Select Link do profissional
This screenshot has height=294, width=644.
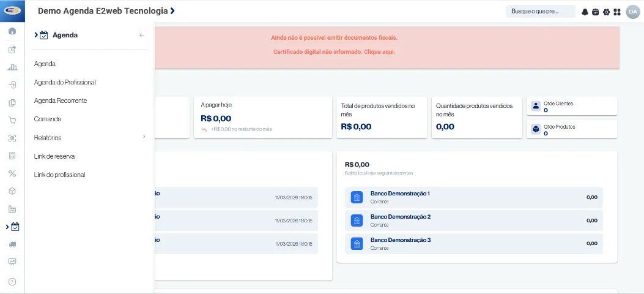click(59, 175)
